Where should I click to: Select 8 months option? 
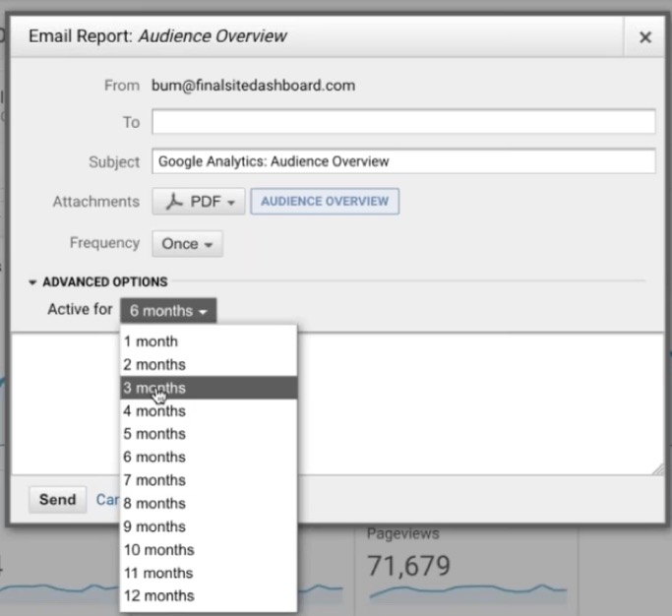(x=209, y=503)
